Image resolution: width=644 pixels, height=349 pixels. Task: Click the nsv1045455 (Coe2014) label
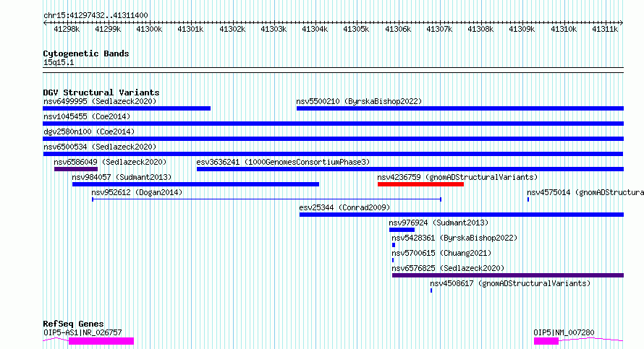click(87, 116)
